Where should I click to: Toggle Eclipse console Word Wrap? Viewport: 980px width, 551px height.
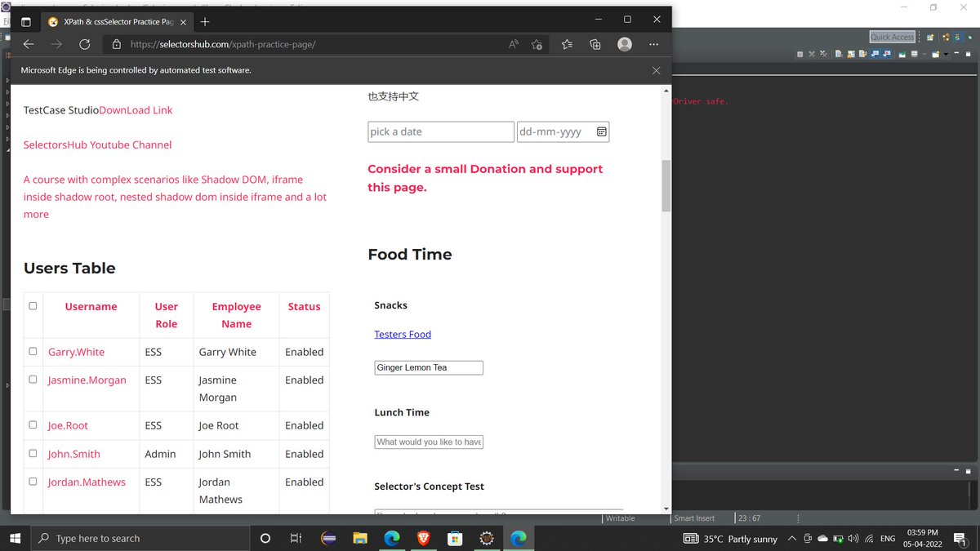[862, 54]
